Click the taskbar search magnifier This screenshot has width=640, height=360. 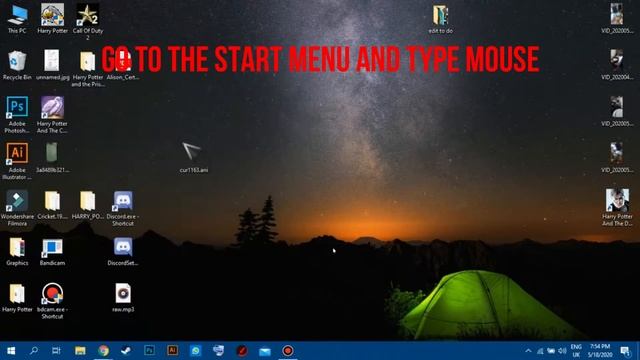point(34,351)
